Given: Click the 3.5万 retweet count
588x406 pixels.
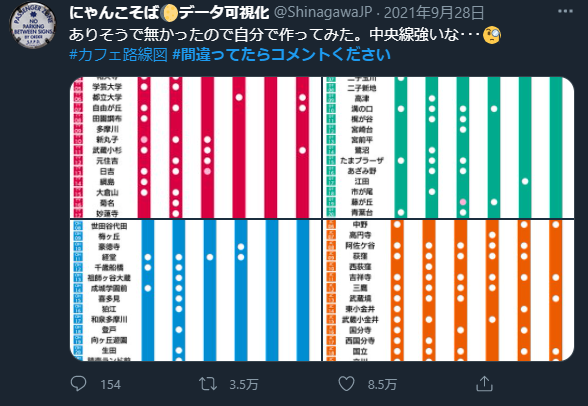Looking at the screenshot, I should pos(244,385).
